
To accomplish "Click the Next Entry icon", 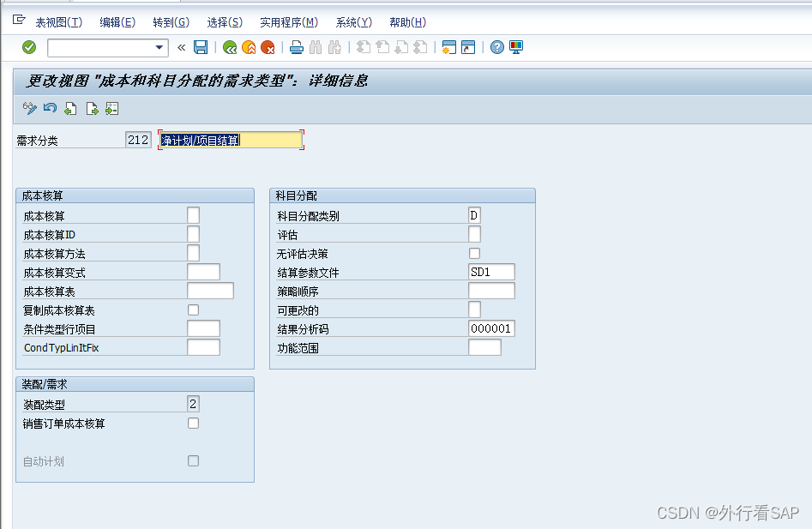I will (92, 109).
